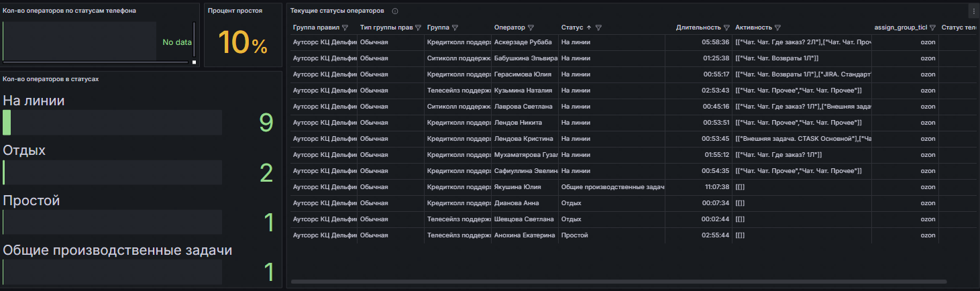Open the Статус column filter funnel
Screen dimensions: 980x291
[x=598, y=28]
